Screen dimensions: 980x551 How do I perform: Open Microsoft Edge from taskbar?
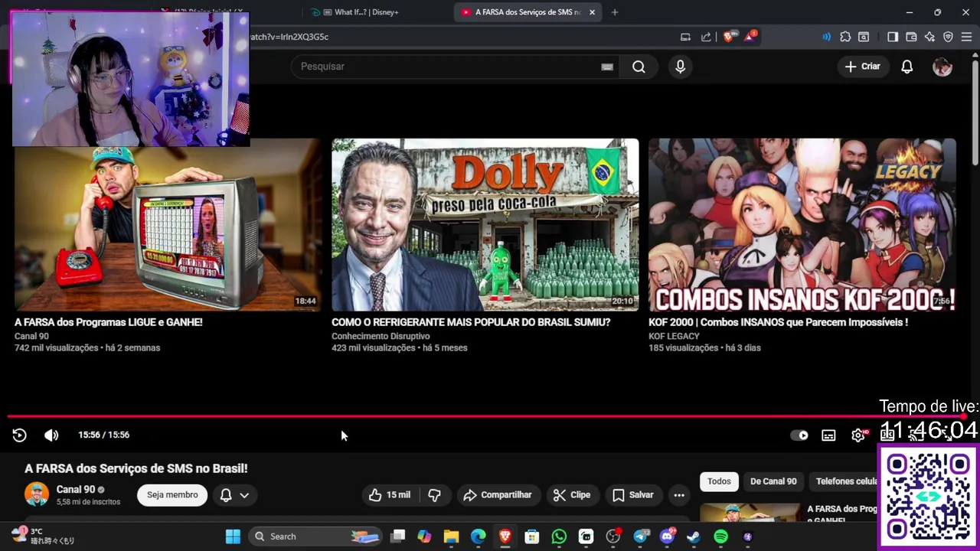[x=478, y=536]
